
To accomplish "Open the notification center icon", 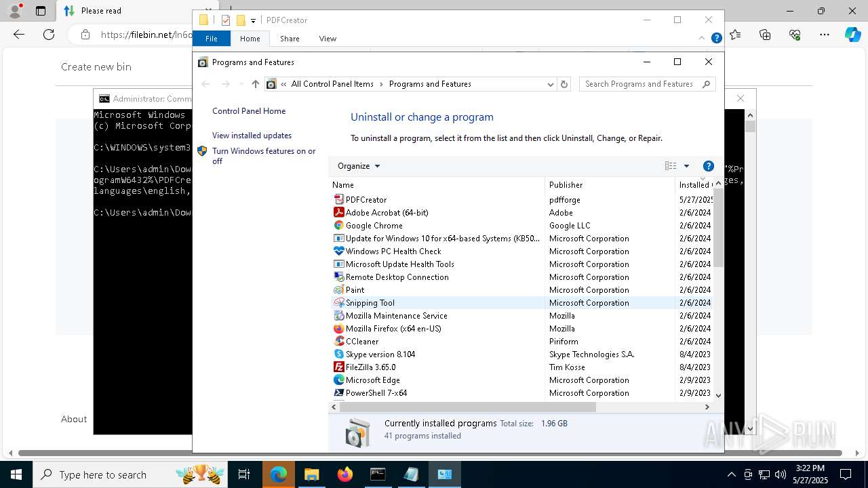I will [x=846, y=474].
